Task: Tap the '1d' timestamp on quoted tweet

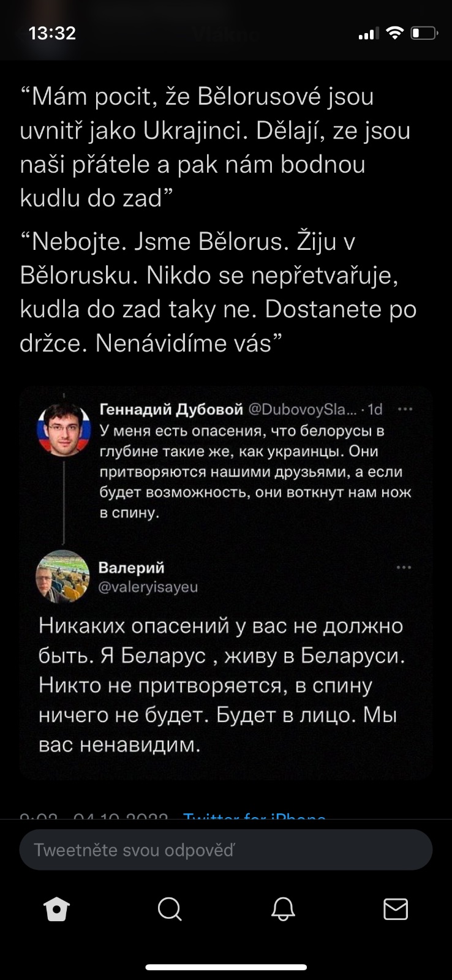Action: click(374, 409)
